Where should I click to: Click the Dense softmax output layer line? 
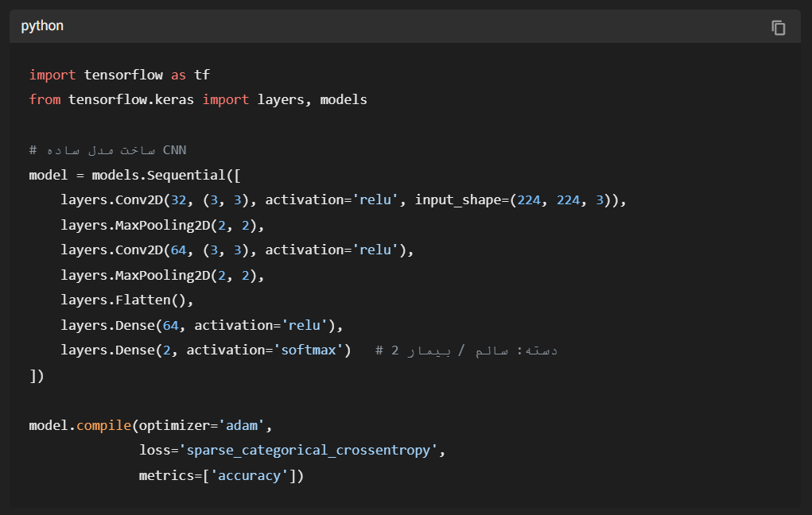pos(206,350)
